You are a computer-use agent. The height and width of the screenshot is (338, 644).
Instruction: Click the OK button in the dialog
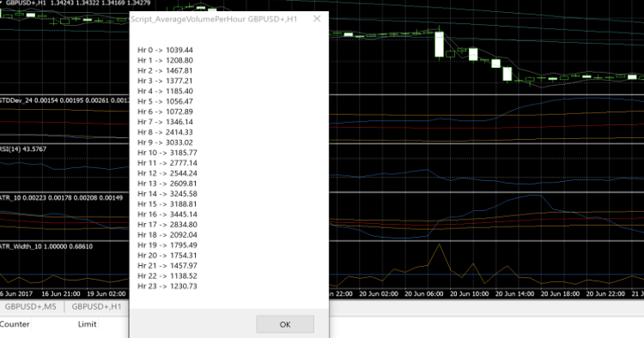click(285, 324)
